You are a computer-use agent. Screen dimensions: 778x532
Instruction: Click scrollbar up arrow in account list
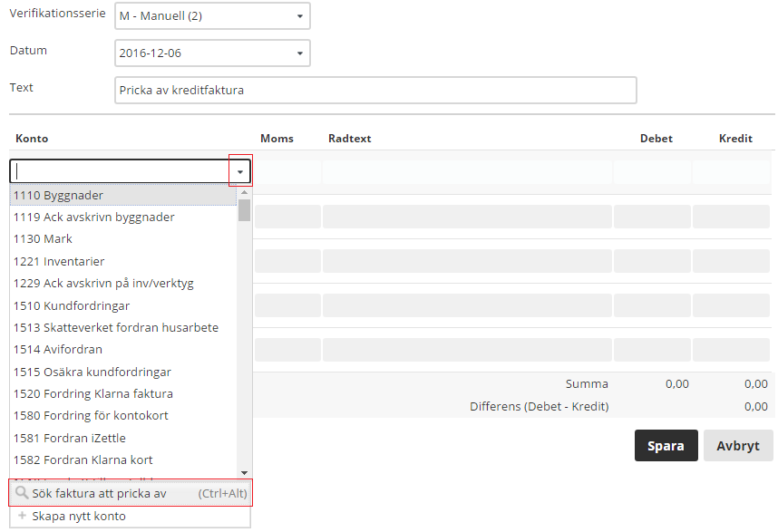[244, 192]
